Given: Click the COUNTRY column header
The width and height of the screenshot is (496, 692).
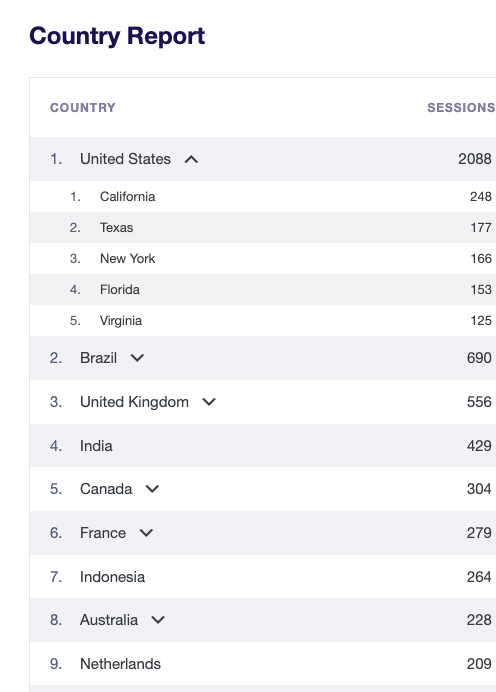Looking at the screenshot, I should [83, 108].
